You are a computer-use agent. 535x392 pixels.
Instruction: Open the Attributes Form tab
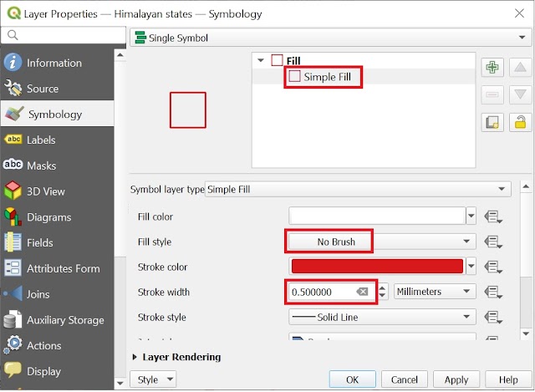click(57, 268)
